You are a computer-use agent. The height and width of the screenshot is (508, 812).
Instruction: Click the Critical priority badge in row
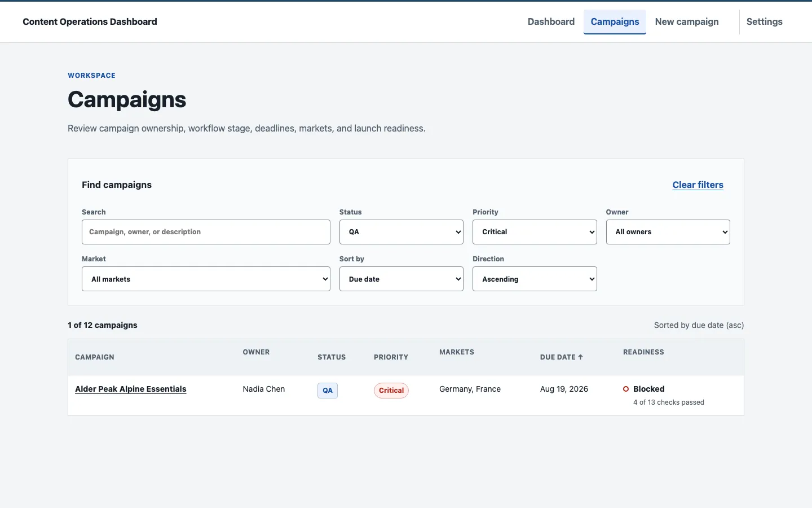point(391,391)
